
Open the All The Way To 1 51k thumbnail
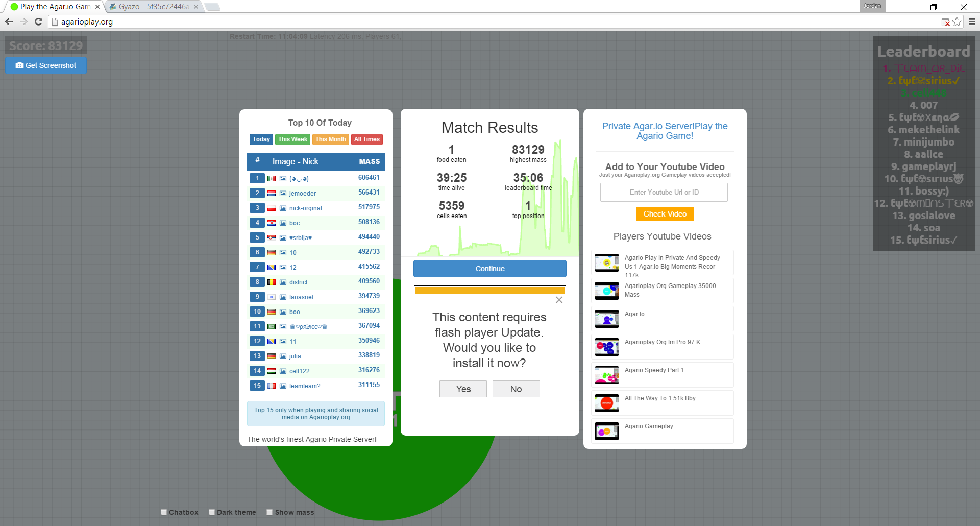point(607,403)
